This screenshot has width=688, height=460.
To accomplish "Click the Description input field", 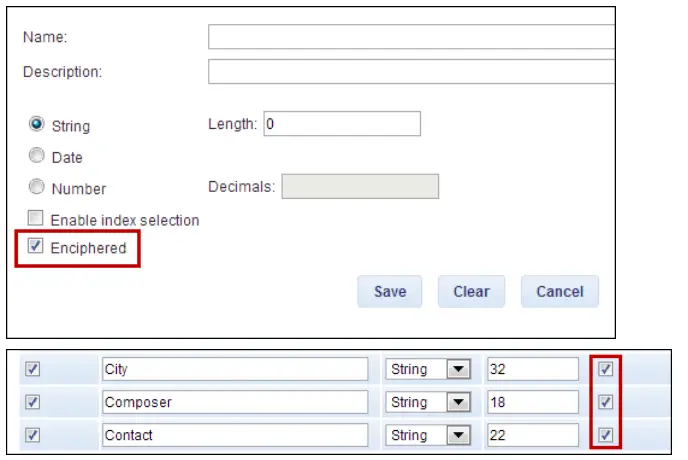I will (x=410, y=72).
